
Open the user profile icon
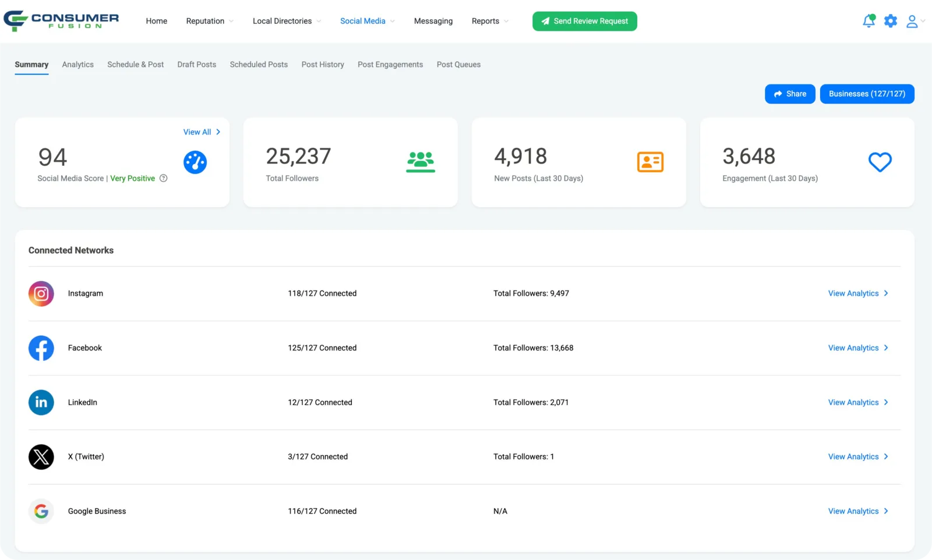point(912,21)
